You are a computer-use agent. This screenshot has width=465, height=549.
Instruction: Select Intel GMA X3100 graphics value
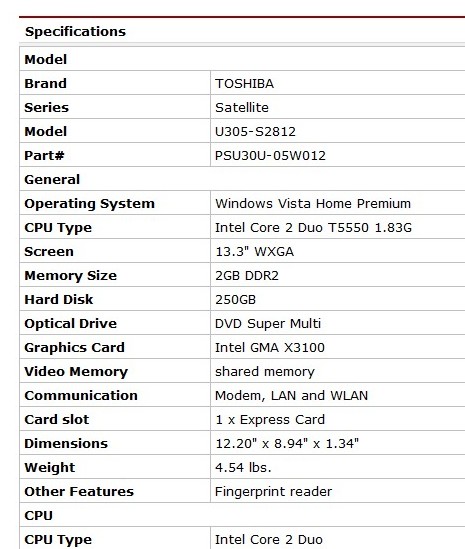(270, 348)
